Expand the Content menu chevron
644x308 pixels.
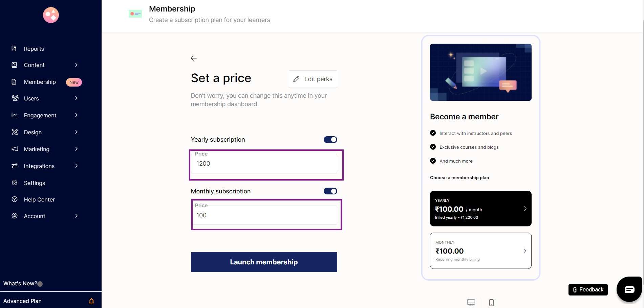76,65
